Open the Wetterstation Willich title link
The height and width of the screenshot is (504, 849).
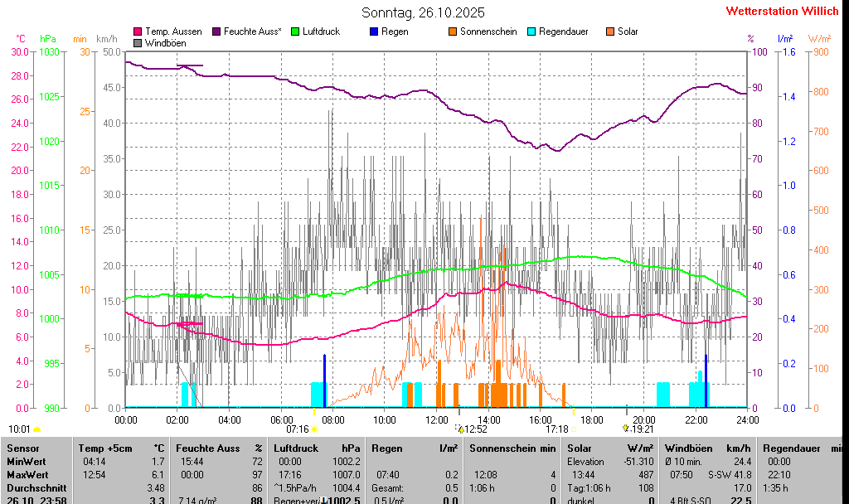pos(782,11)
